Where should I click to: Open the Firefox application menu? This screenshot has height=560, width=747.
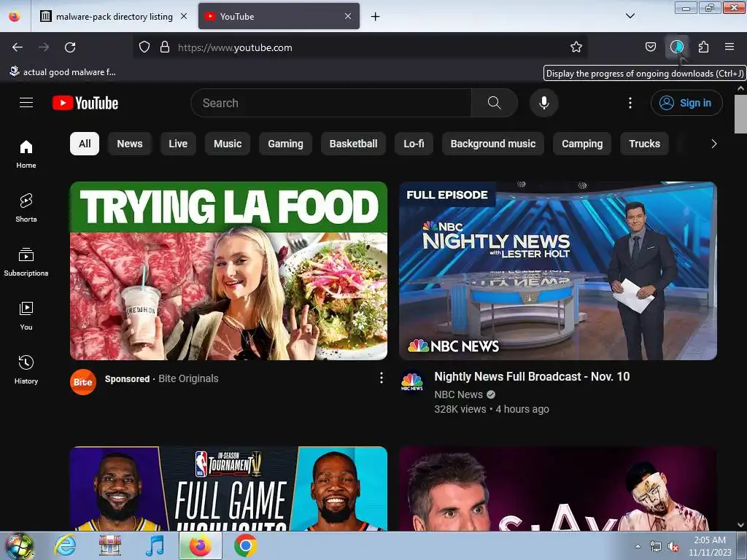point(729,47)
